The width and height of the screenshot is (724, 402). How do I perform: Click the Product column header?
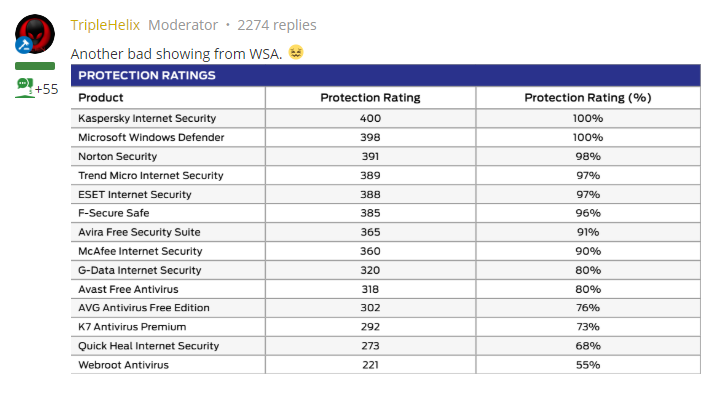(x=101, y=98)
